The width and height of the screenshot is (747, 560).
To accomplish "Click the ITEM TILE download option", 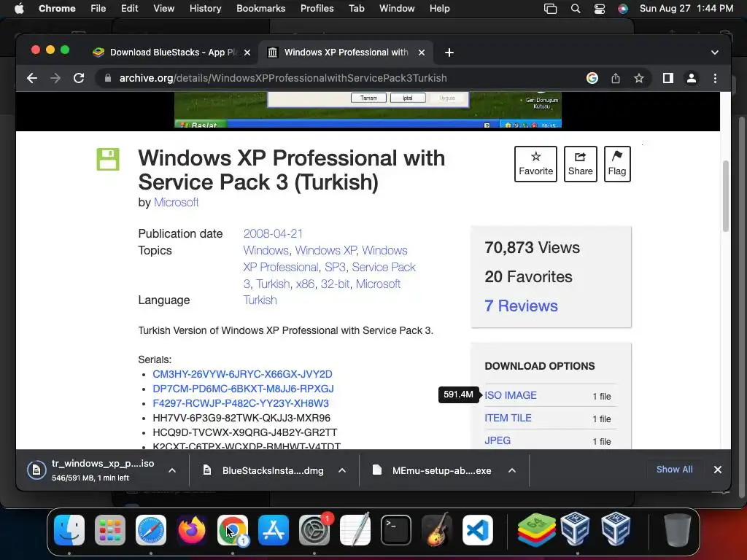I will (x=508, y=418).
